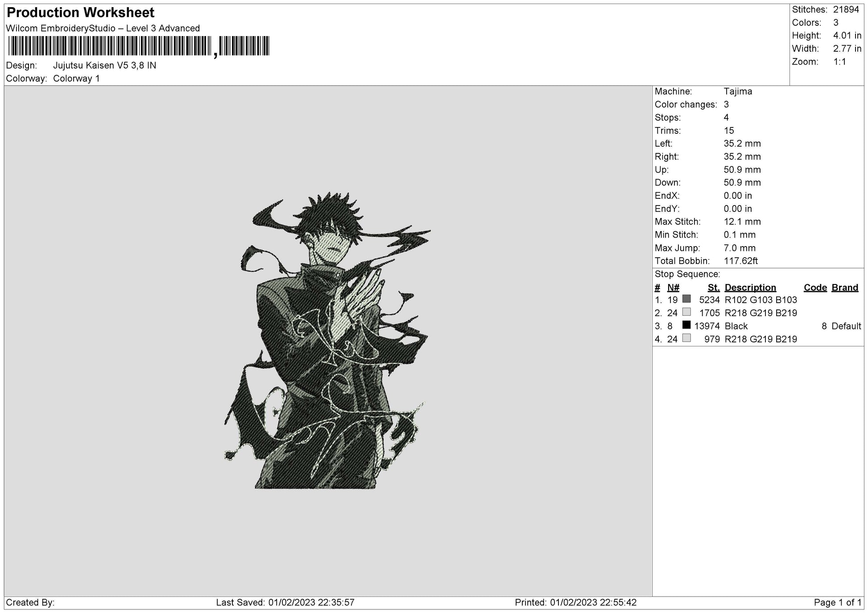This screenshot has height=613, width=868.
Task: Click the Machine value 'Tajima'
Action: (x=738, y=91)
